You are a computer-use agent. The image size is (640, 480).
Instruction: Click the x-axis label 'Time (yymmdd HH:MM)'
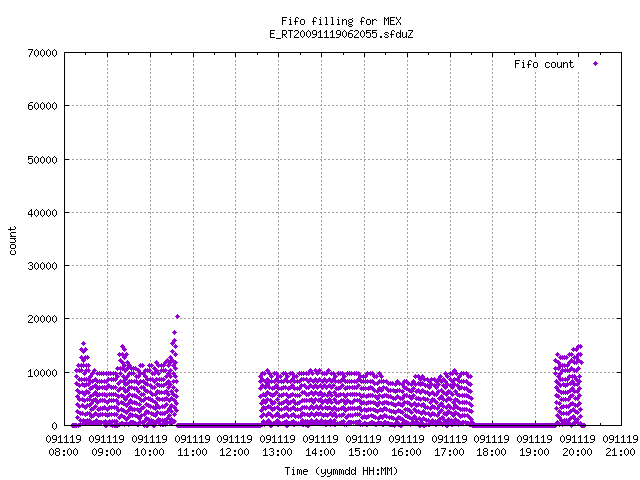[341, 471]
